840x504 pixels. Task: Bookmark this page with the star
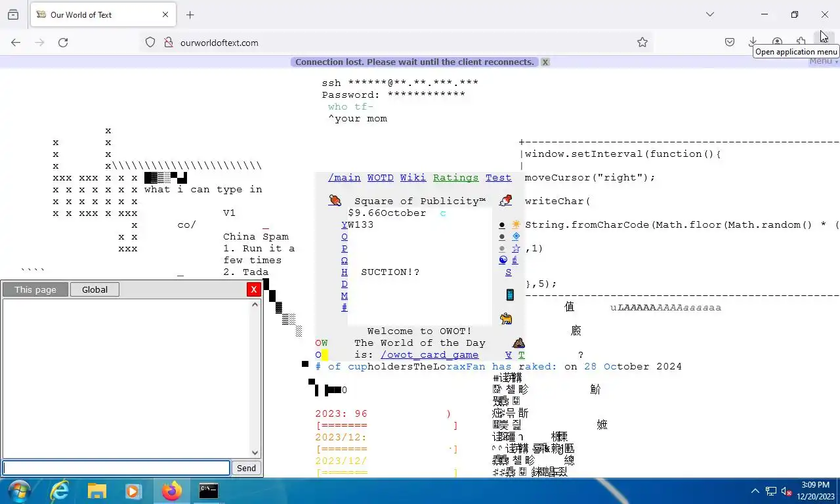642,42
